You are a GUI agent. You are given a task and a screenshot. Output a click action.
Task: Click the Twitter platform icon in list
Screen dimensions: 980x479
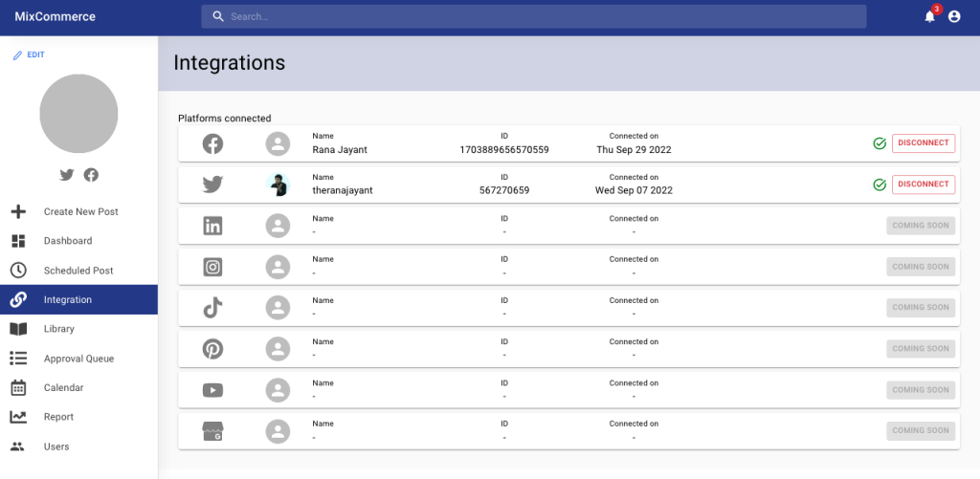pos(212,185)
